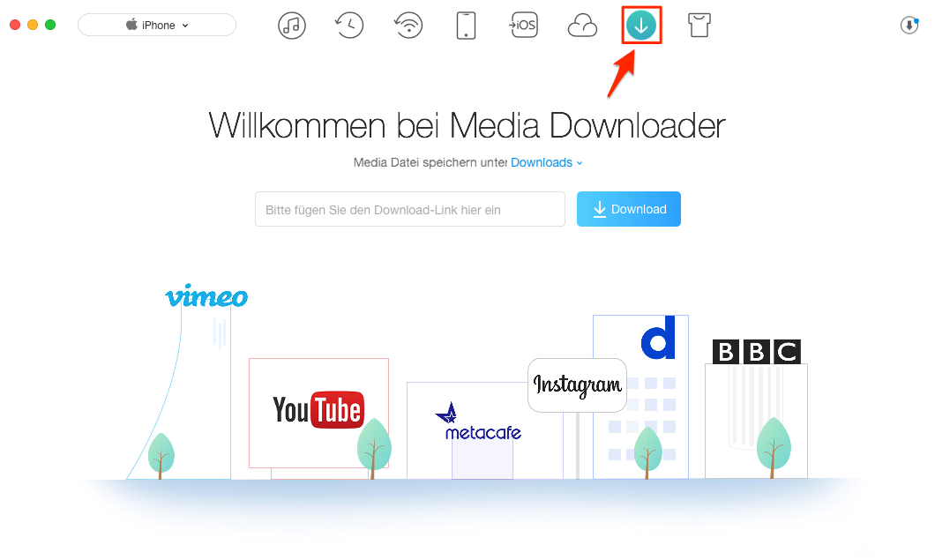
Task: Click the Metacafe logo
Action: [x=478, y=422]
